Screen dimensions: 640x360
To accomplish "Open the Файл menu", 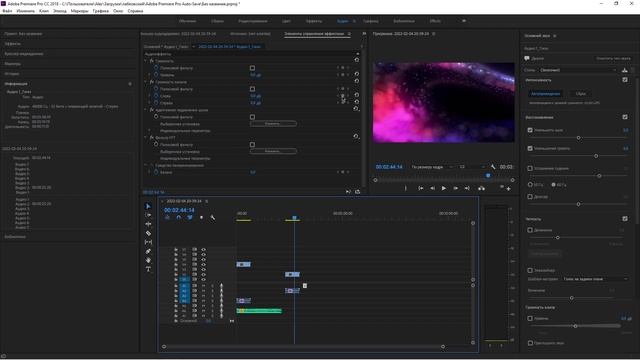I will coord(7,11).
